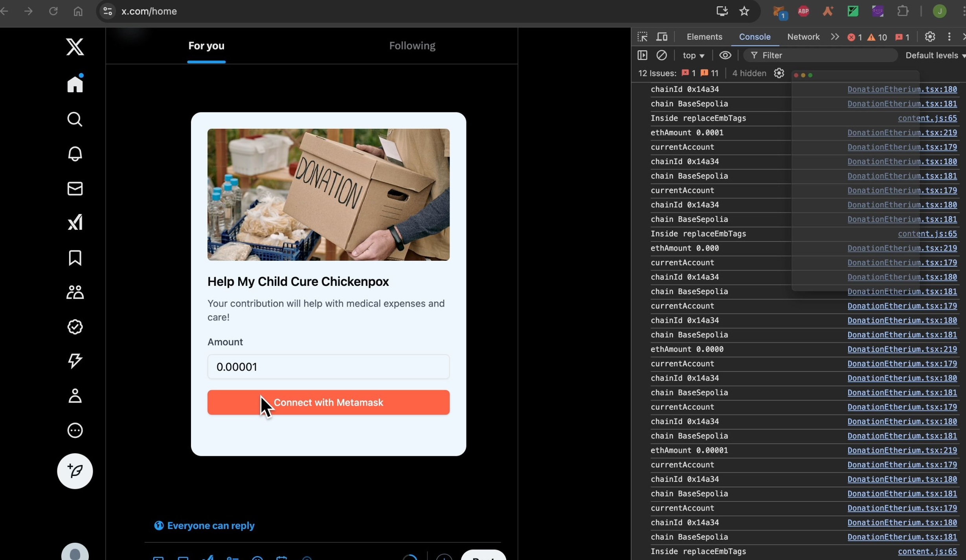Click live expression eye icon
Screen dimensions: 966x560
[725, 55]
